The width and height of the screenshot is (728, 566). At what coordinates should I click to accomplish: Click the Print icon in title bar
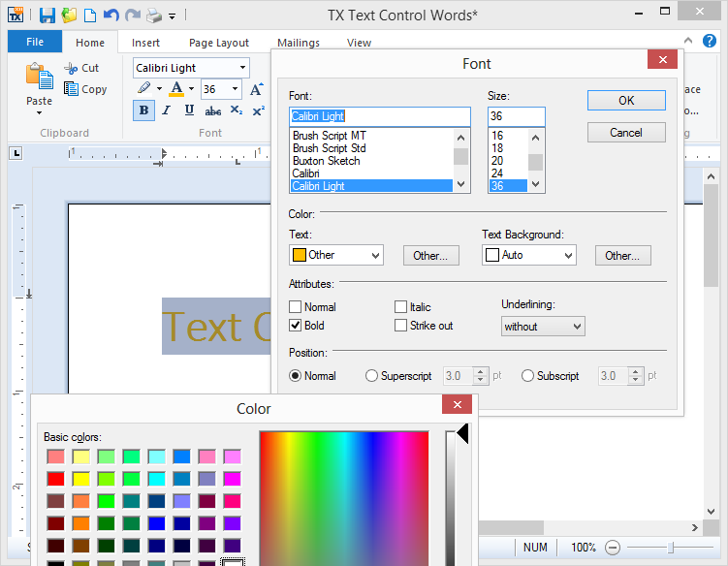pyautogui.click(x=153, y=16)
